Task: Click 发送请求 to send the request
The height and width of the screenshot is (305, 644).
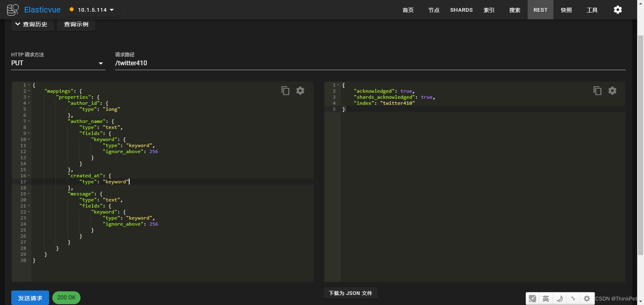Action: pos(30,298)
